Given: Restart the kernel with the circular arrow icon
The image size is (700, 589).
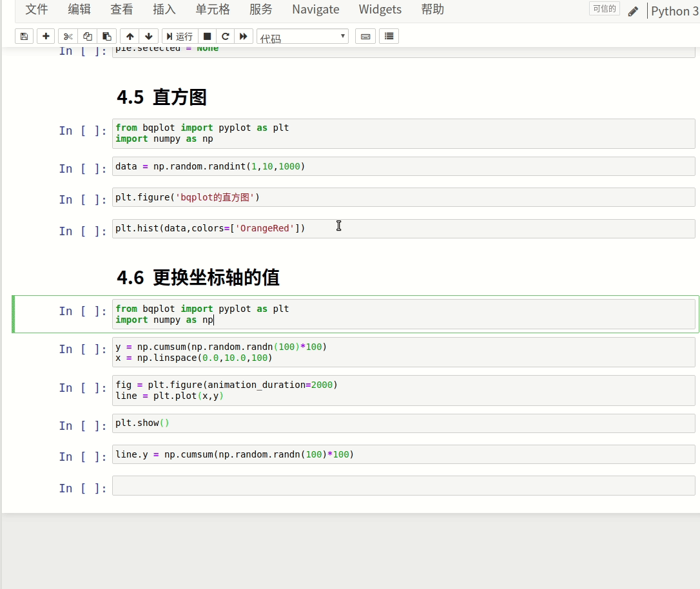Looking at the screenshot, I should 226,36.
